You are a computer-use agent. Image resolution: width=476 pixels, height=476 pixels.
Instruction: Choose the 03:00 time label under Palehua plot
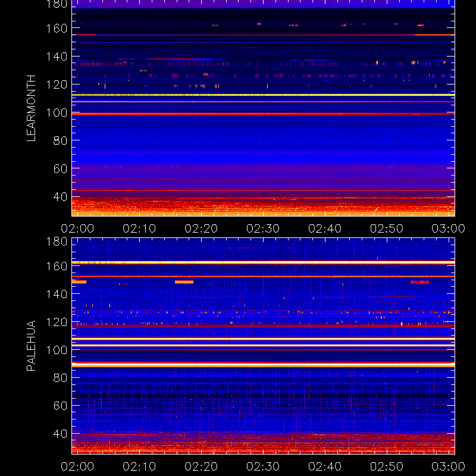coord(449,466)
